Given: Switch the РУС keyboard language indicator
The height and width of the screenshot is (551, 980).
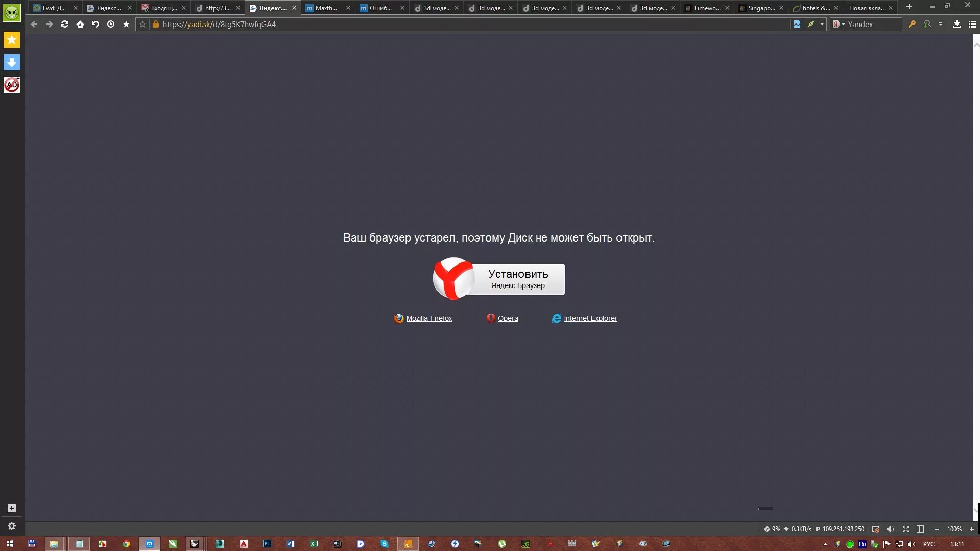Looking at the screenshot, I should coord(929,544).
